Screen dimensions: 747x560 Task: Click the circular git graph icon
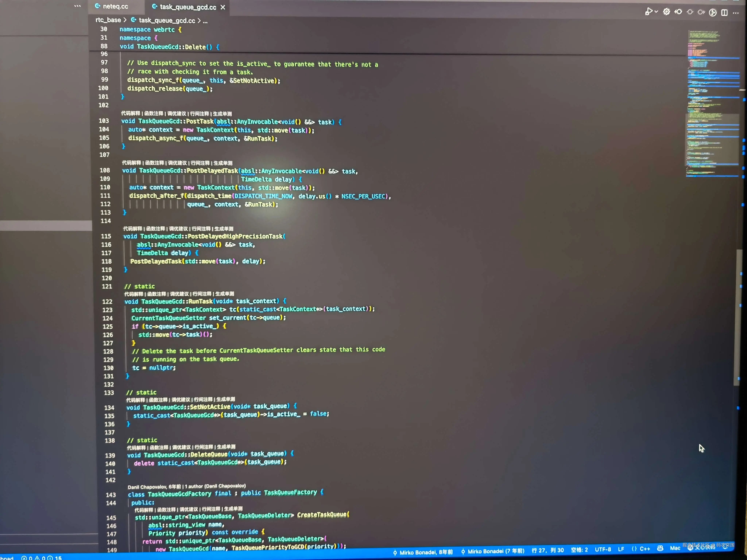tap(713, 13)
